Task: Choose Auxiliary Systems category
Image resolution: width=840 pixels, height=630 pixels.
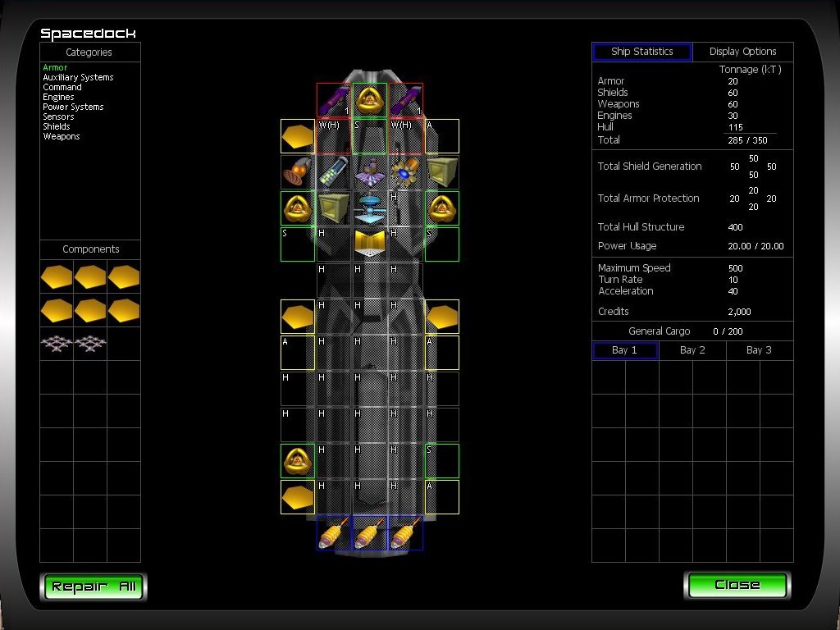Action: pos(78,77)
